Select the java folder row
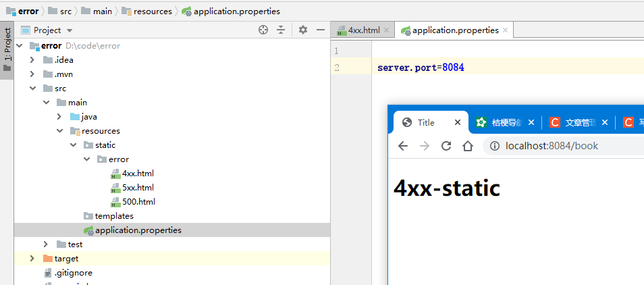Viewport: 644px width, 285px height. [172, 117]
